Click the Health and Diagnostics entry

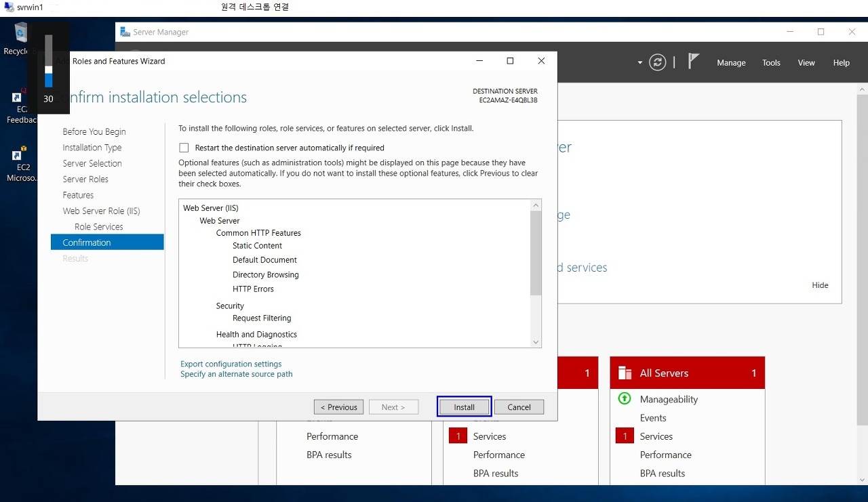tap(256, 335)
